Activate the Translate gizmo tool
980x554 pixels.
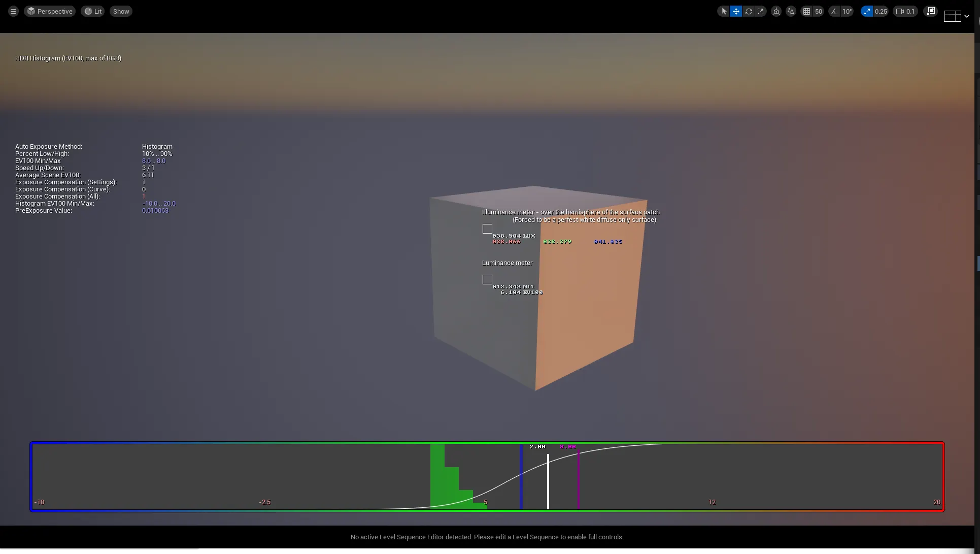tap(736, 11)
